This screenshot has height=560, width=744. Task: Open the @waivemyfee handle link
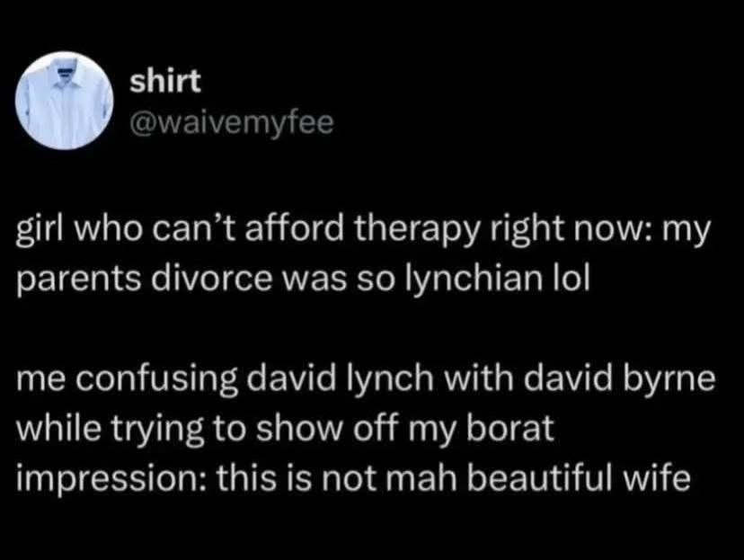coord(232,123)
